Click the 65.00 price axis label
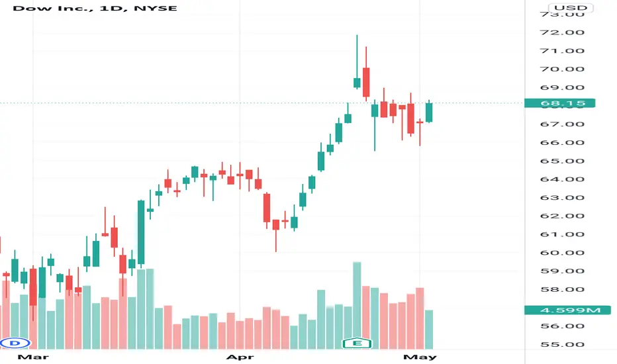Viewport: 617px width, 364px height. point(562,161)
